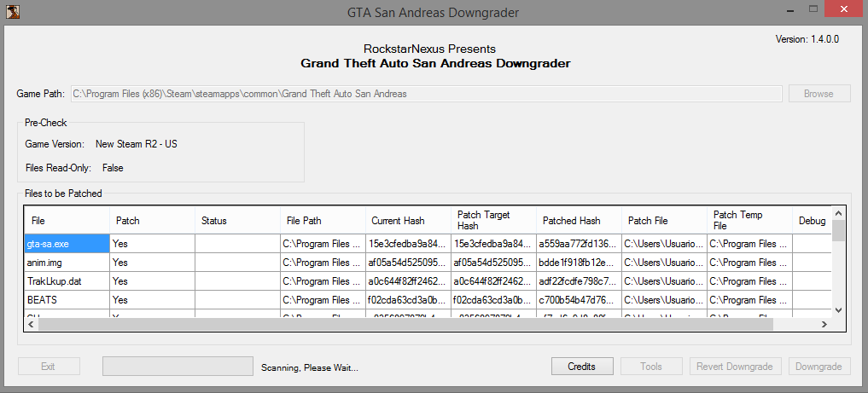Click the app icon in the title bar
This screenshot has height=393, width=868.
pyautogui.click(x=10, y=11)
